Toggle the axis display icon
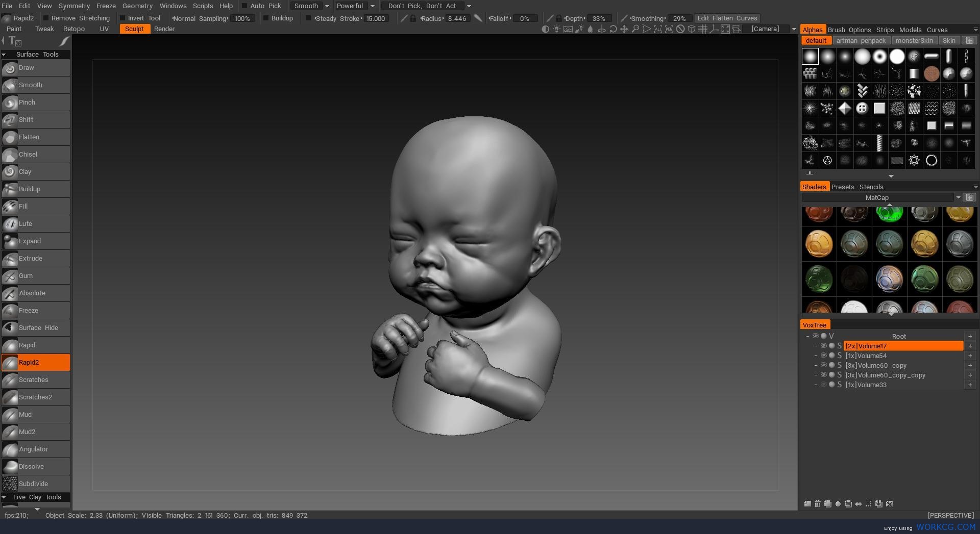The width and height of the screenshot is (980, 534). [x=714, y=29]
